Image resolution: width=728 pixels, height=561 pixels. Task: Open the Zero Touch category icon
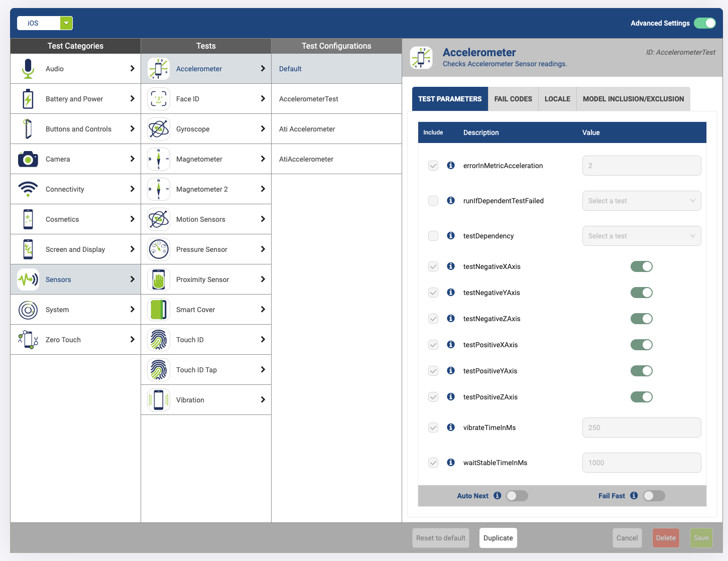click(x=28, y=340)
